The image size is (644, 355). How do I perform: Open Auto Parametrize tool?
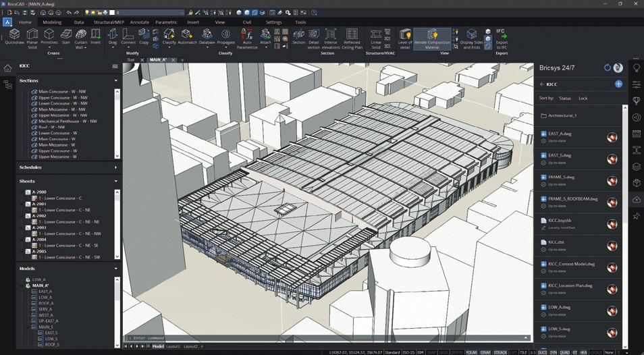[x=247, y=39]
